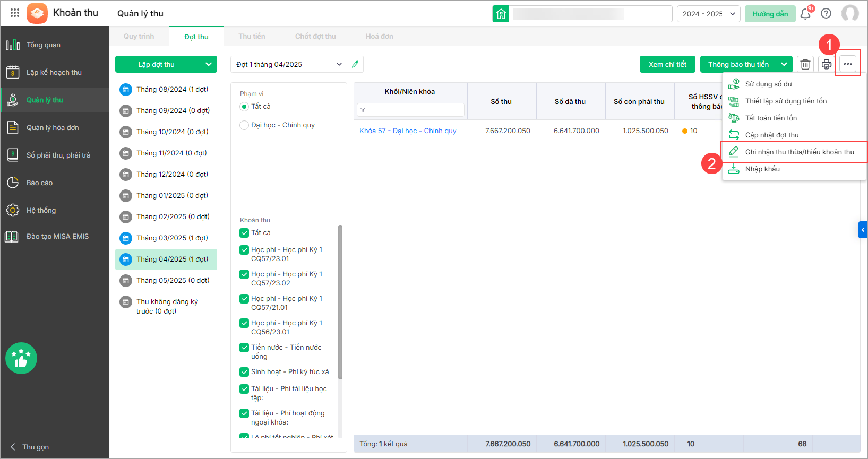
Task: Switch to the 'Thu tiền' tab
Action: pos(252,37)
